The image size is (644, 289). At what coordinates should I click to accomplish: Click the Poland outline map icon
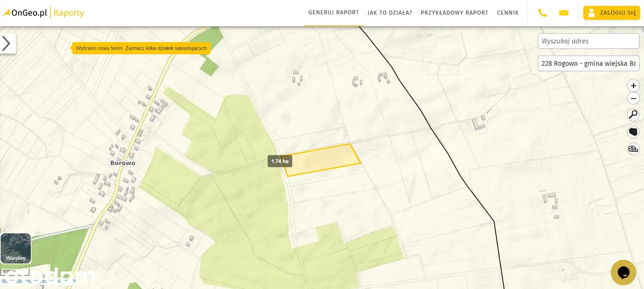point(633,132)
